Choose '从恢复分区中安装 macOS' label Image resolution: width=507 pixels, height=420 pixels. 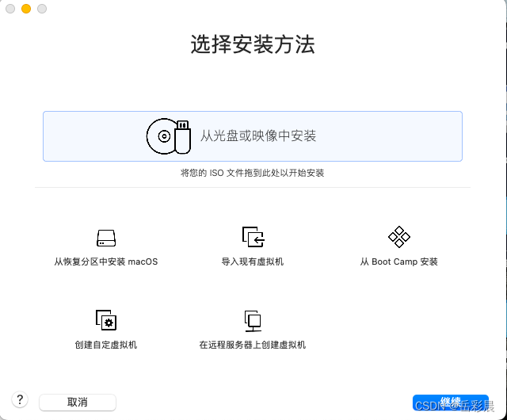[106, 262]
